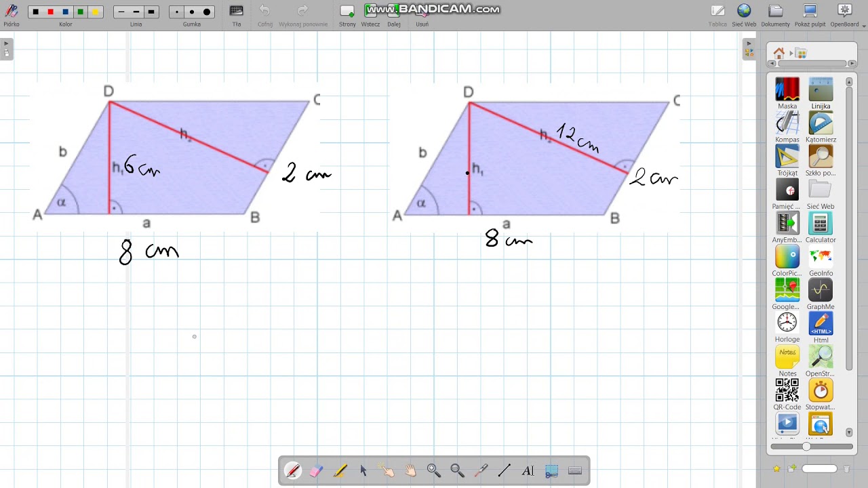Screen dimensions: 868x488
Task: Select the Eraser tool in bottom palette
Action: coord(316,471)
